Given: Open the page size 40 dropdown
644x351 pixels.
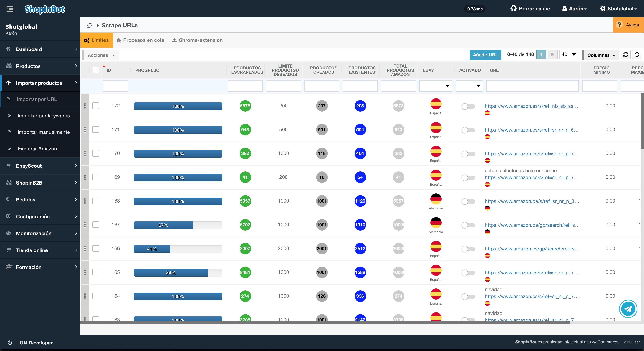Looking at the screenshot, I should [x=569, y=54].
